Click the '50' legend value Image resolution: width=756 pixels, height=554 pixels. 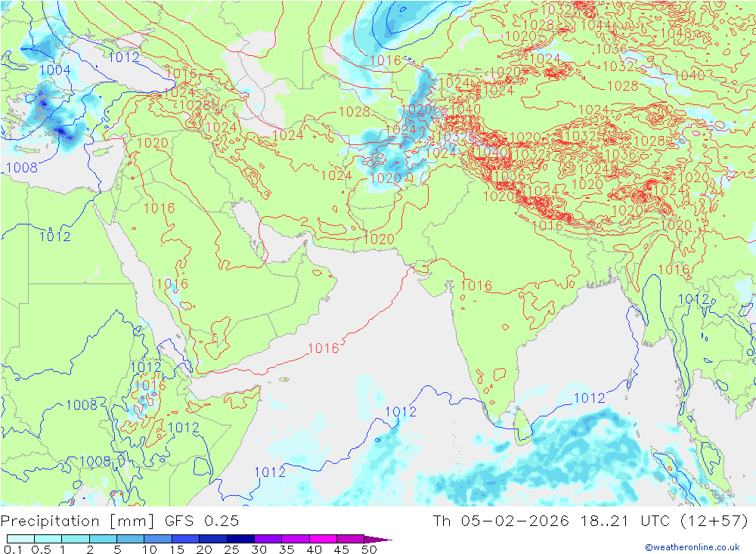[369, 549]
